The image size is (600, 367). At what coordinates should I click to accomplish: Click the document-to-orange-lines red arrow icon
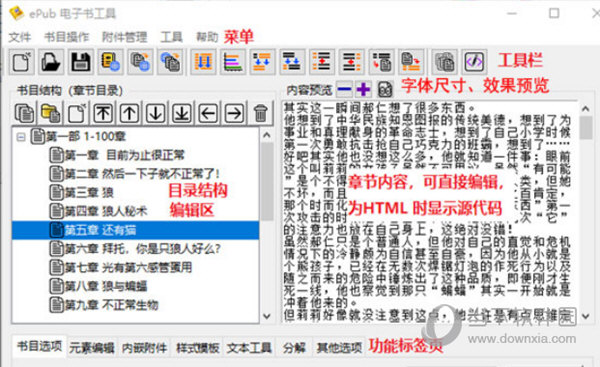point(411,62)
